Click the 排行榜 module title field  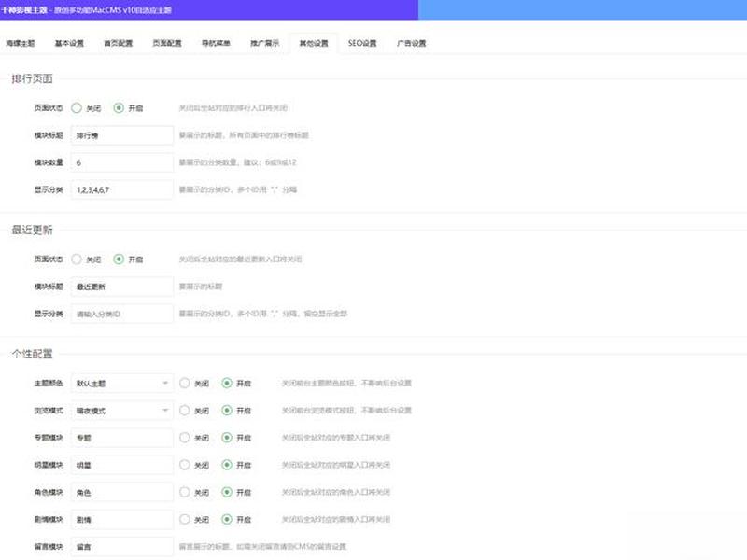click(x=122, y=135)
